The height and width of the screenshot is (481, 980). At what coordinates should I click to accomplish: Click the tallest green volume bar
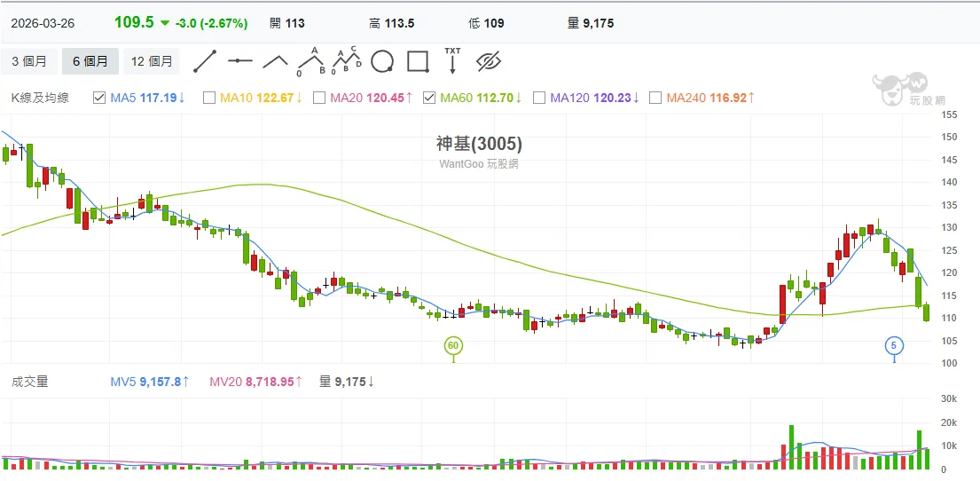click(791, 447)
